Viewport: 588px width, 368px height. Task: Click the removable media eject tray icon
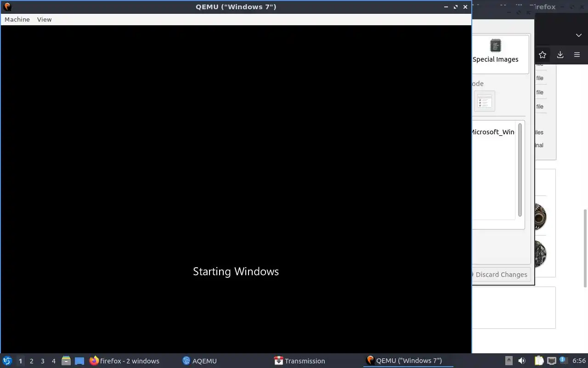[x=509, y=361]
